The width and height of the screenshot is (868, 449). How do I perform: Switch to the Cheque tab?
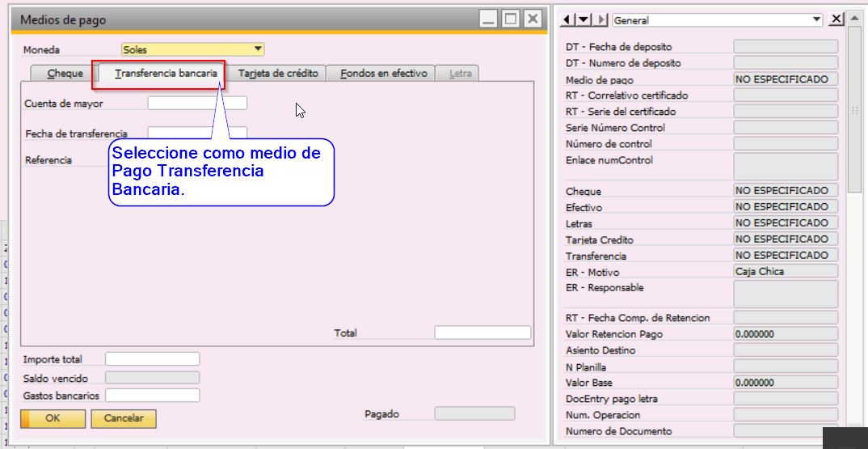coord(65,74)
